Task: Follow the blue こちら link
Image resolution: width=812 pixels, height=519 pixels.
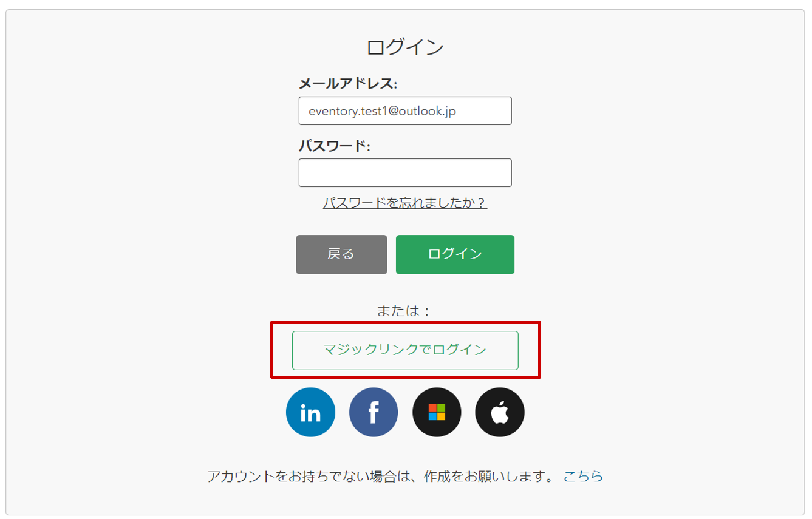Action: [583, 476]
